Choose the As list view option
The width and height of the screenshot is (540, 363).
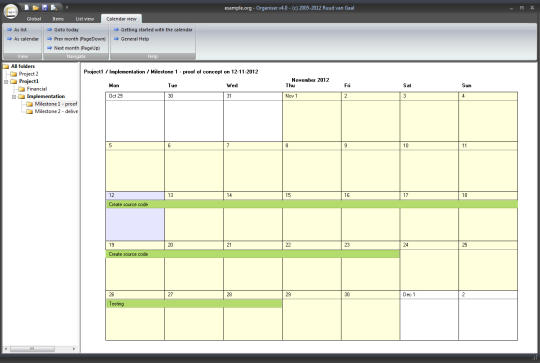click(17, 30)
